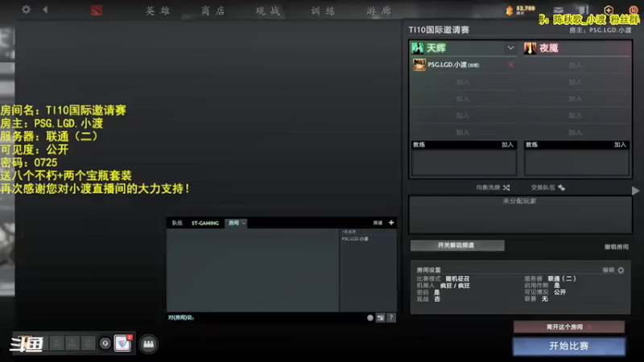Viewport: 644px width, 362px height.
Task: Click the Dire 夜魇 team emblem
Action: click(x=530, y=48)
